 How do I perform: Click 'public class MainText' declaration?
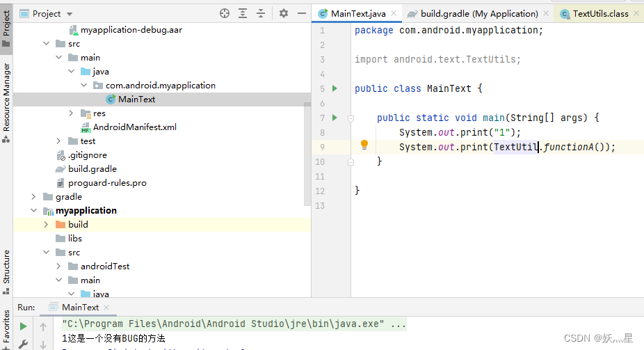[x=413, y=89]
